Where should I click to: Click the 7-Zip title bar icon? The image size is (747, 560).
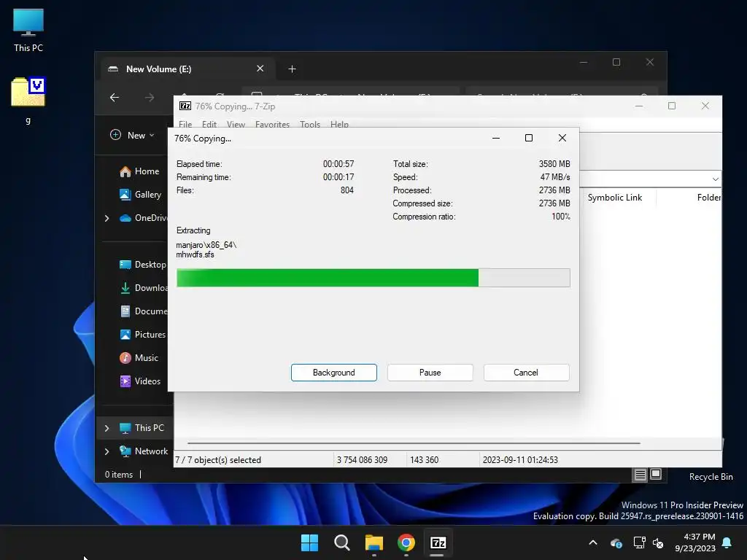click(185, 106)
